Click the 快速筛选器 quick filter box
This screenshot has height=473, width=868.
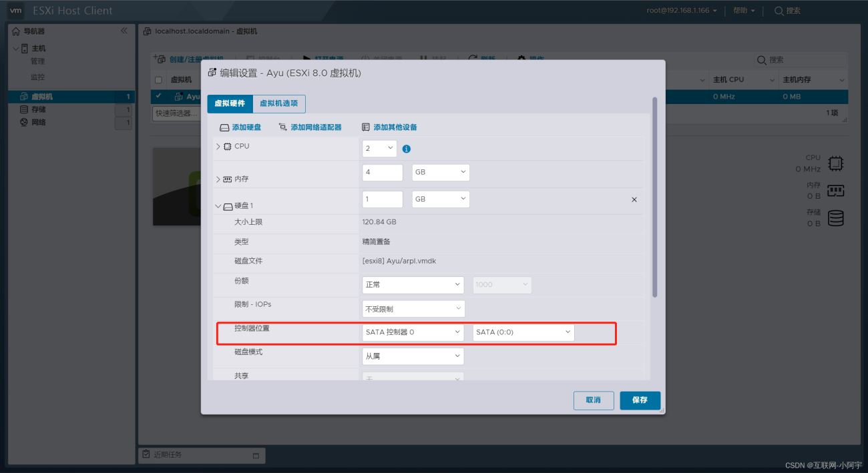[x=176, y=113]
